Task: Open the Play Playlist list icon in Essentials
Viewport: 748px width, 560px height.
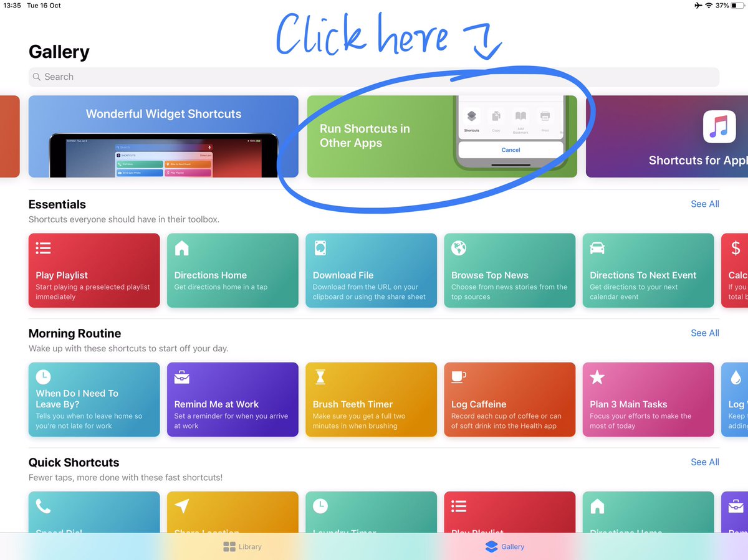Action: coord(43,248)
